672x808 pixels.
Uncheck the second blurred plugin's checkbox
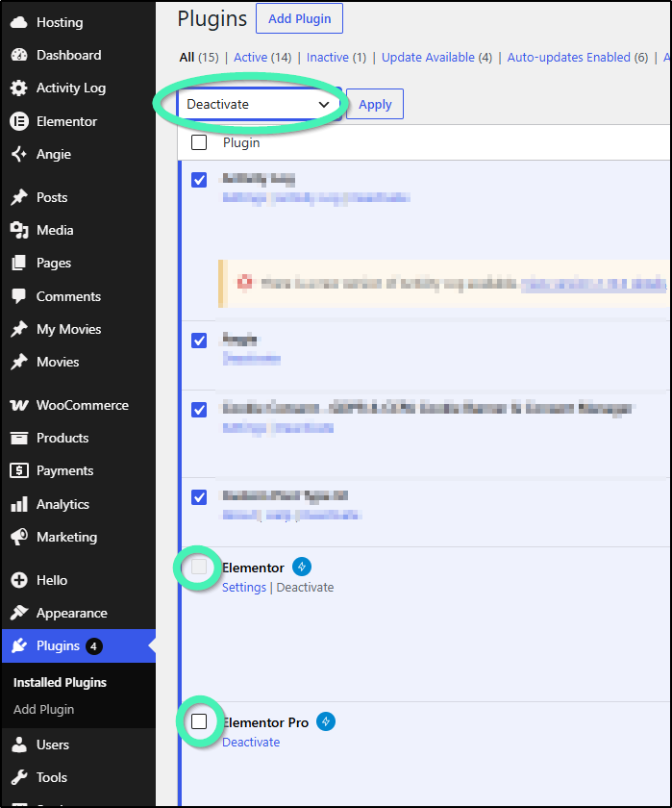199,341
